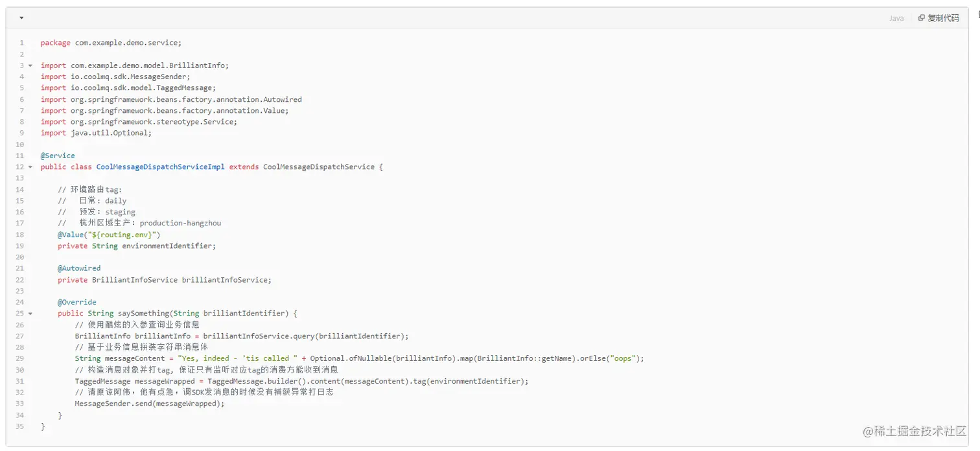Click line number 1

21,43
